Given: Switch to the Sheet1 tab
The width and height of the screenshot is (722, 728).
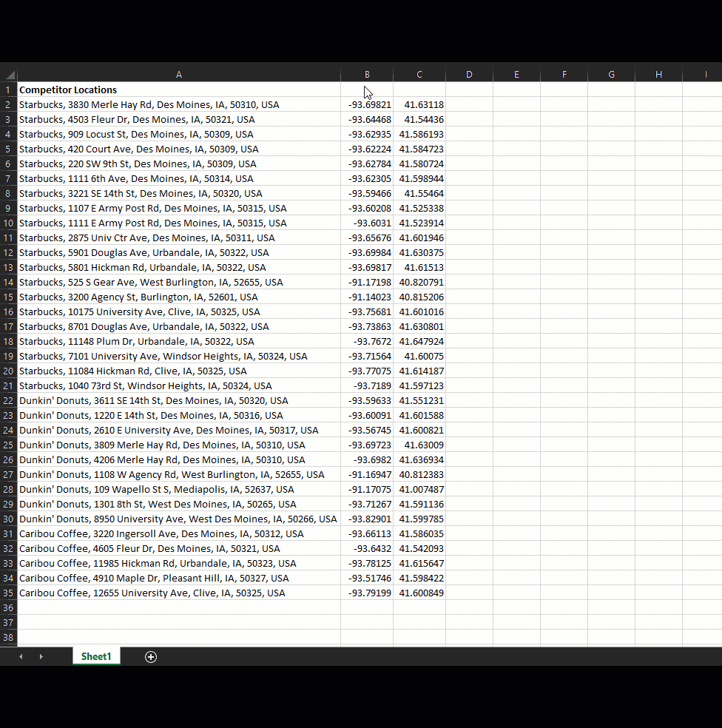Looking at the screenshot, I should (x=96, y=656).
